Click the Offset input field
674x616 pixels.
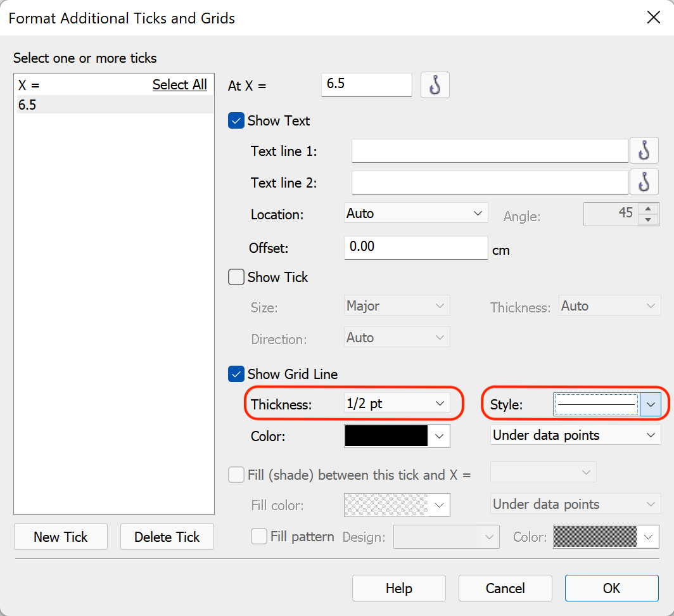pyautogui.click(x=416, y=248)
